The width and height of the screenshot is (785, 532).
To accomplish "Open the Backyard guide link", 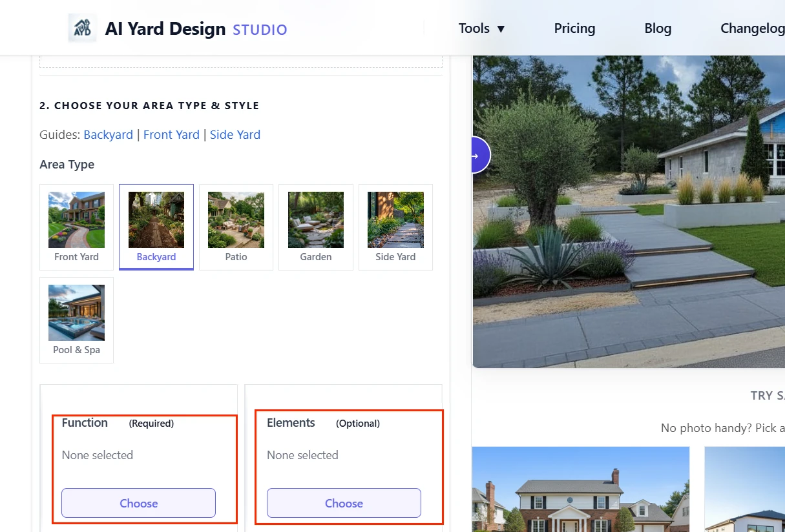I will click(x=108, y=134).
